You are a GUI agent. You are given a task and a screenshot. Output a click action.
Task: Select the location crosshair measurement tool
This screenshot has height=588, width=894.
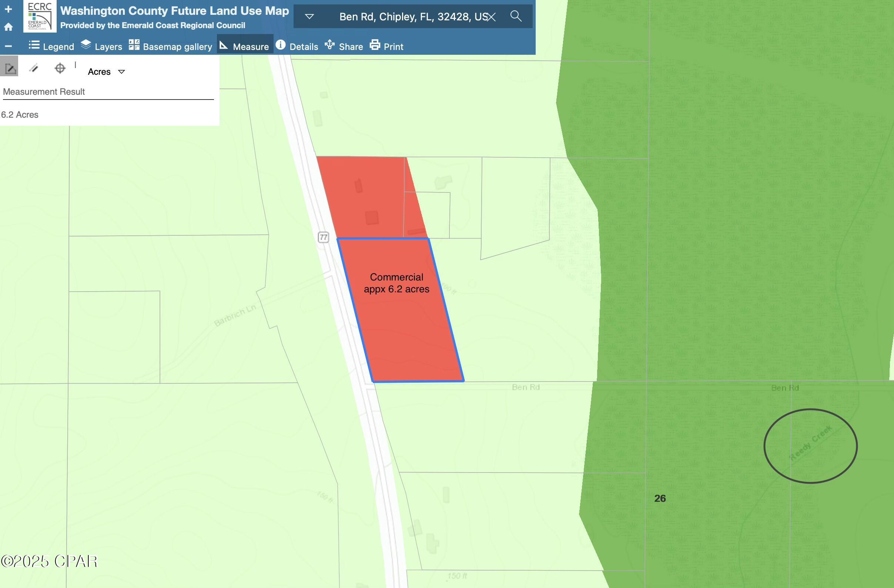[60, 68]
